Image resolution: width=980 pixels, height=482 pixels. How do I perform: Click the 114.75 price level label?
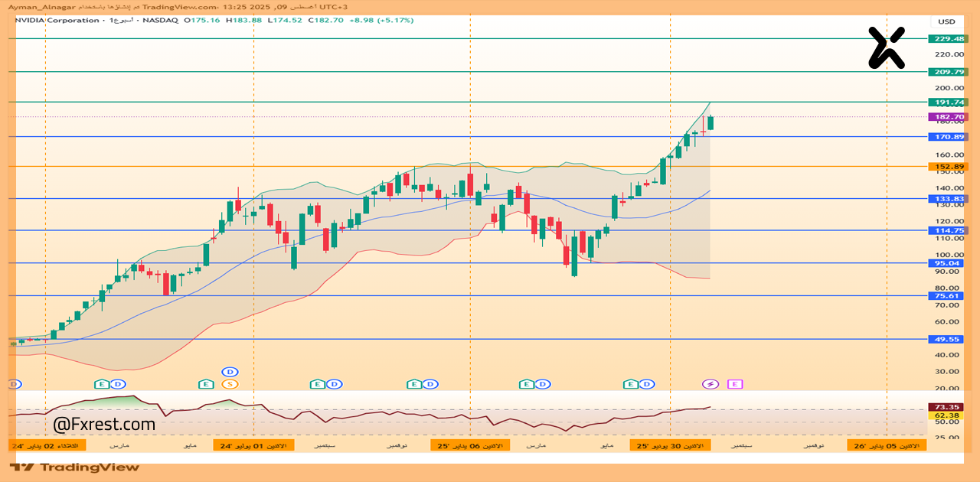click(x=948, y=230)
